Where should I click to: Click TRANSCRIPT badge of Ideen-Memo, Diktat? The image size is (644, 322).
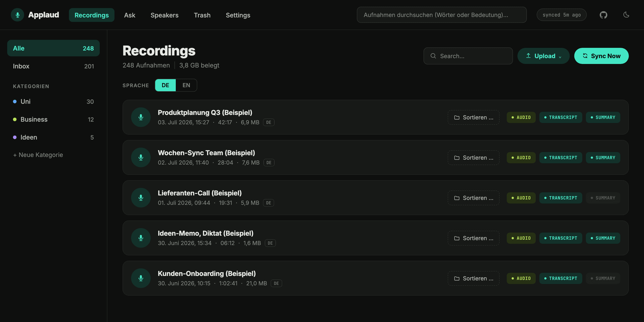click(560, 238)
